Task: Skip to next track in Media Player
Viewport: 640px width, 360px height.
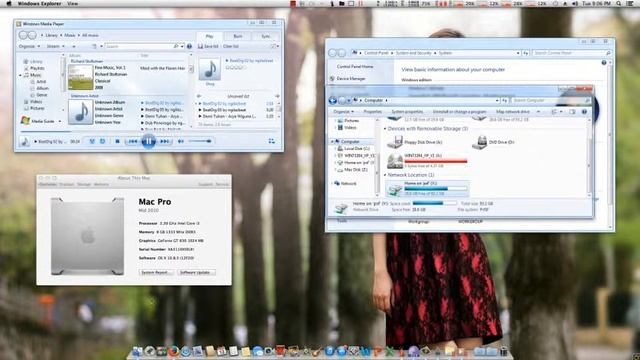Action: pos(164,141)
